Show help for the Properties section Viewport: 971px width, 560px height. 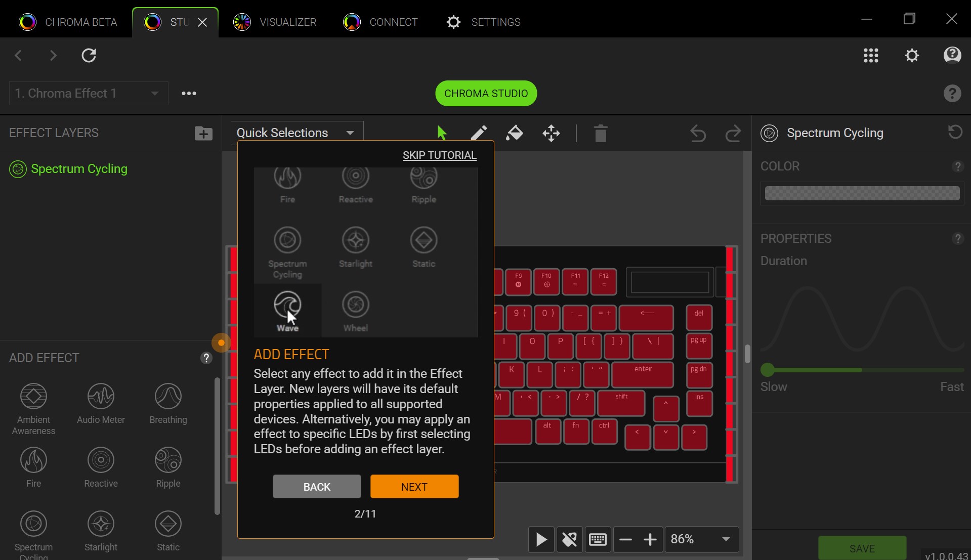pyautogui.click(x=957, y=238)
